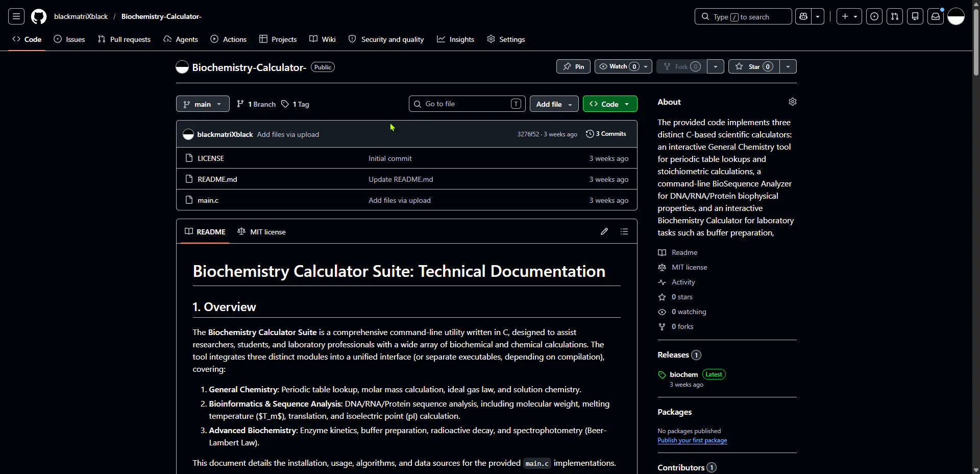Open the main.c file
This screenshot has height=474, width=980.
(x=208, y=200)
